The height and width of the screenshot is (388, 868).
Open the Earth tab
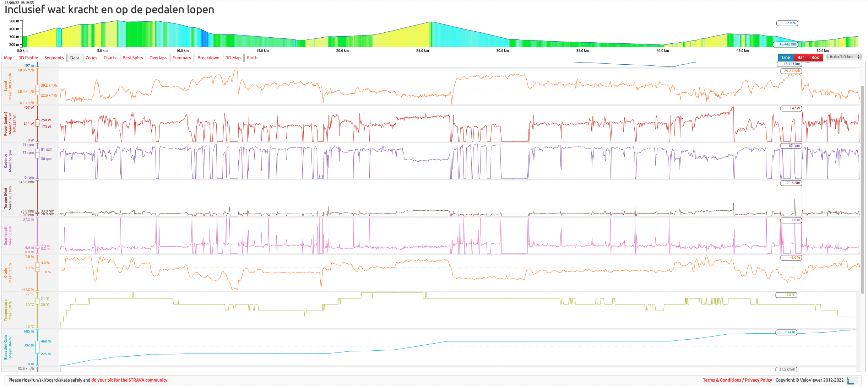click(252, 58)
